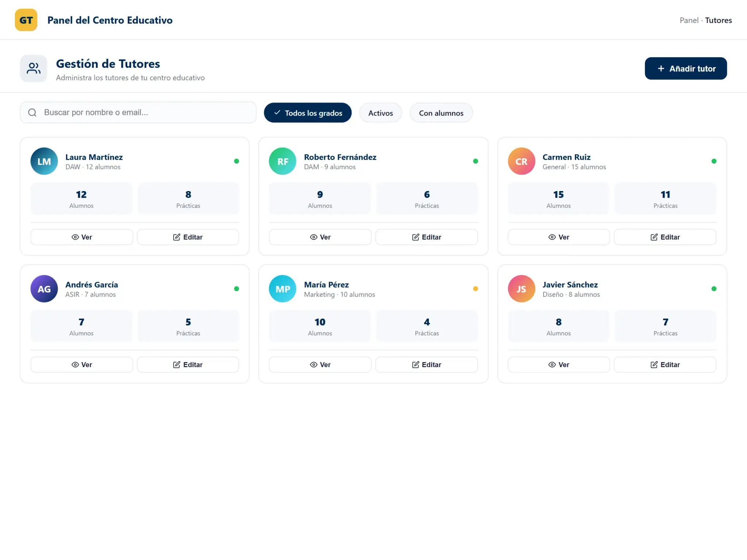Enable the Con alumnos filter chip
Viewport: 747px width, 560px height.
441,113
